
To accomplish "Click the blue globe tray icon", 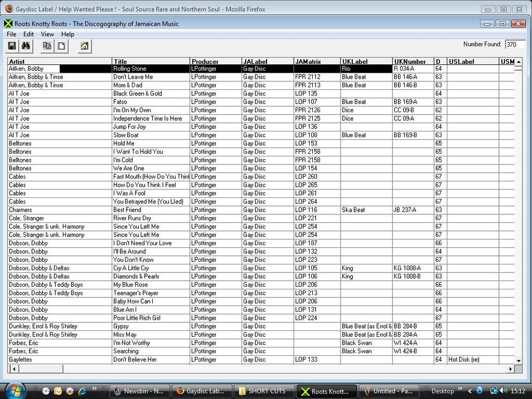I will (479, 391).
